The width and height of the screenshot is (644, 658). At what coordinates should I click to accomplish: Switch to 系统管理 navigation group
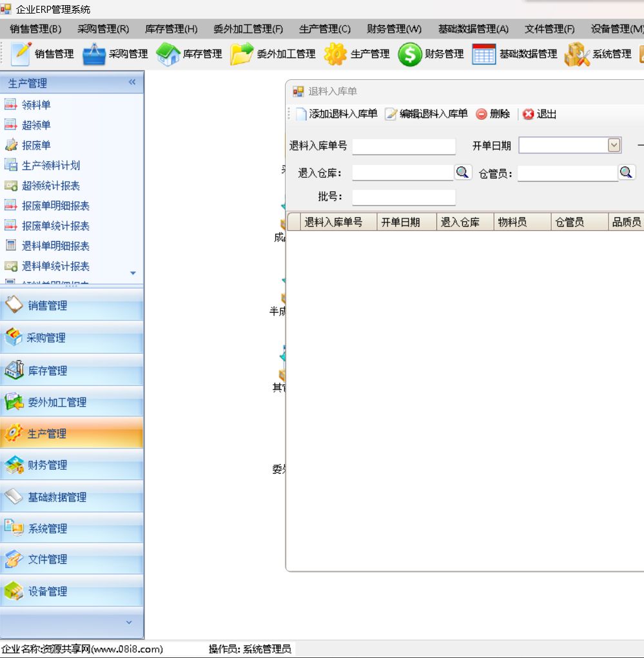[x=72, y=528]
